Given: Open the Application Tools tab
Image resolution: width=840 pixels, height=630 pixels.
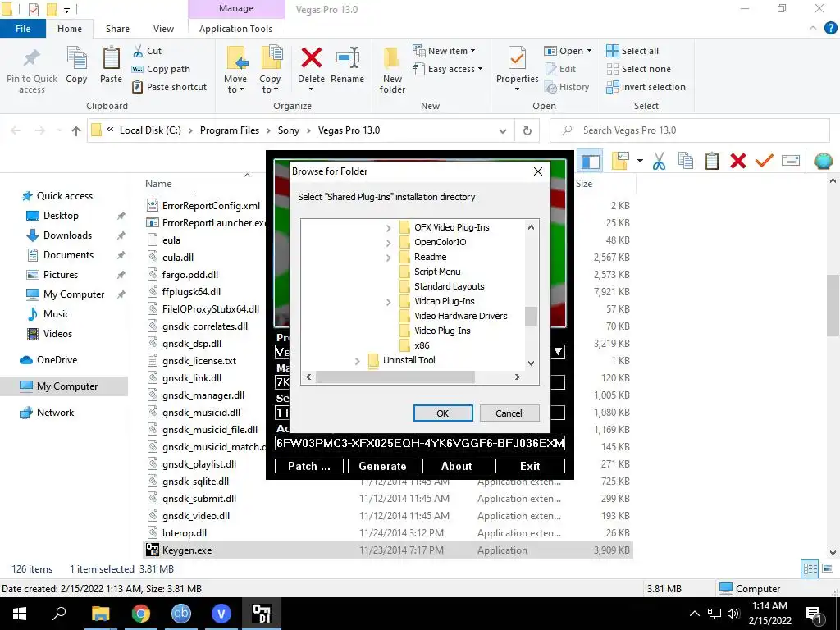Looking at the screenshot, I should [x=235, y=29].
